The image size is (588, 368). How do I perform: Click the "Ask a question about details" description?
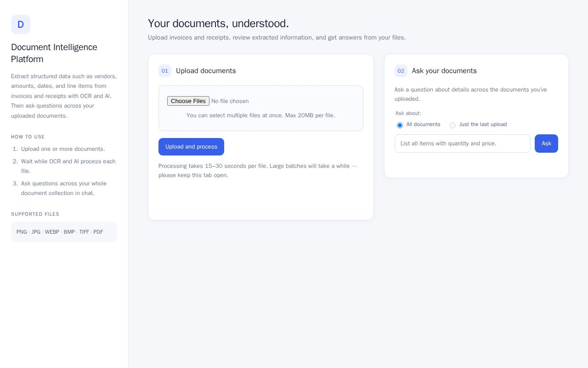pyautogui.click(x=471, y=94)
